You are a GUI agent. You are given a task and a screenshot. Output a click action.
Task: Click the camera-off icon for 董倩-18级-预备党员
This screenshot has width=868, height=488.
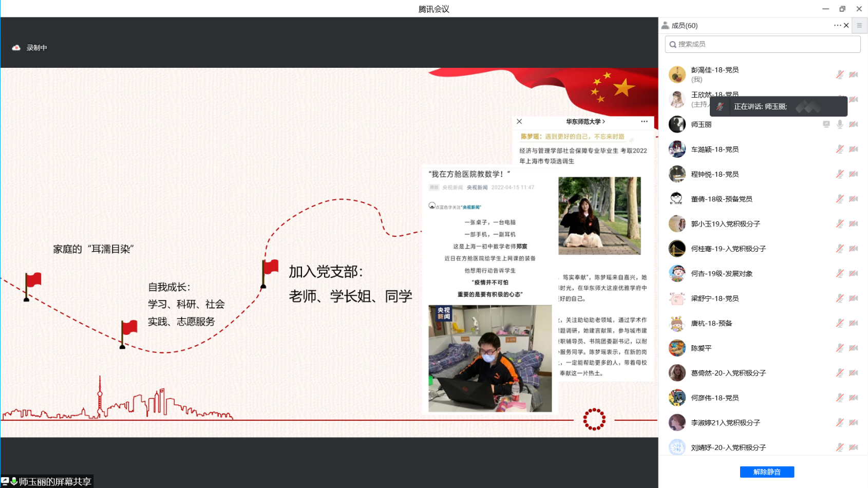coord(854,199)
